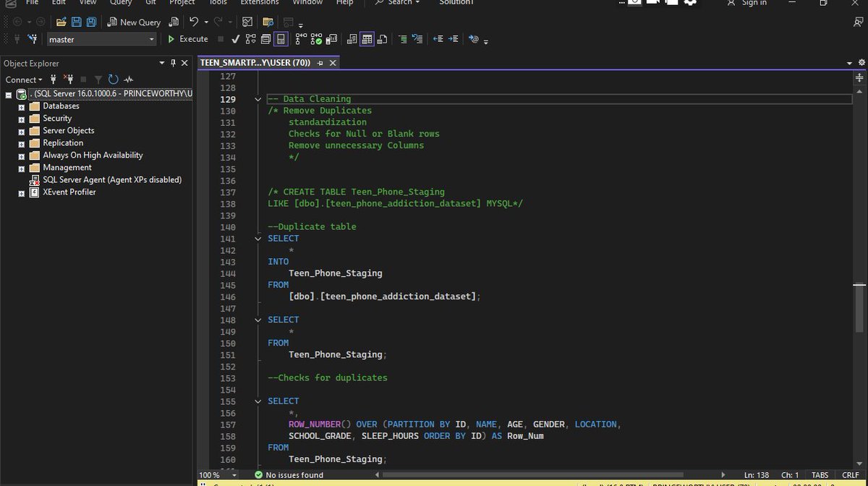Click Refresh icon in Object Explorer
Screen dimensions: 868x486
tap(113, 80)
